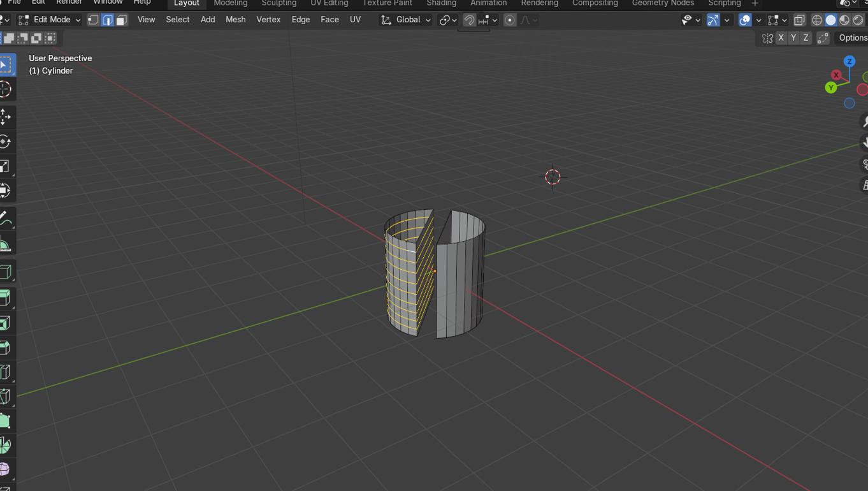Image resolution: width=868 pixels, height=491 pixels.
Task: Switch to the Sculpting workspace tab
Action: 278,3
